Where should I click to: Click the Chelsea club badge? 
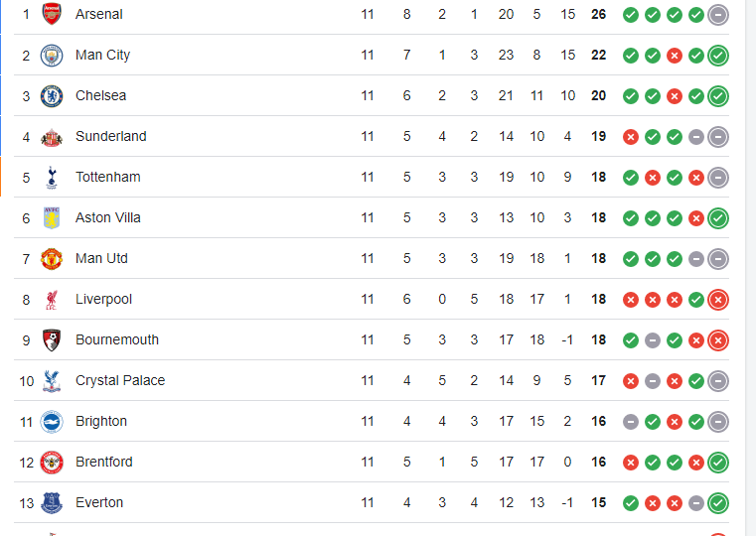52,96
